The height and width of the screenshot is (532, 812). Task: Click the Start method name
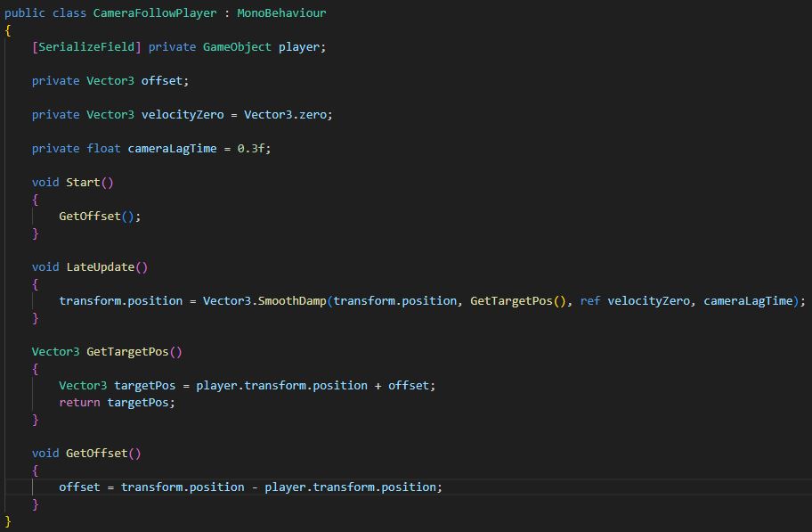tap(83, 183)
